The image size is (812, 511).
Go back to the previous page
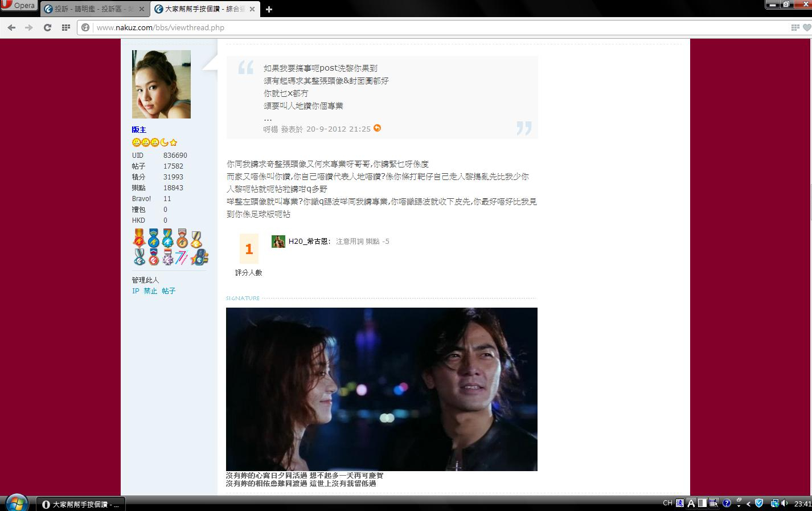[x=11, y=27]
